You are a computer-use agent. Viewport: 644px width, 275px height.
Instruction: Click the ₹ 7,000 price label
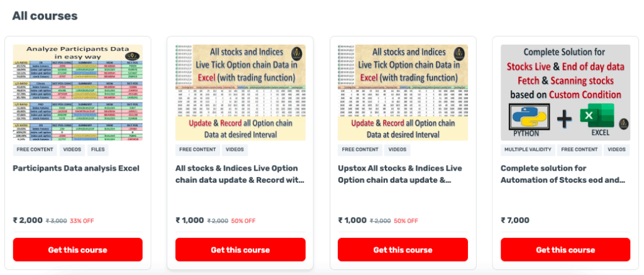pyautogui.click(x=515, y=220)
